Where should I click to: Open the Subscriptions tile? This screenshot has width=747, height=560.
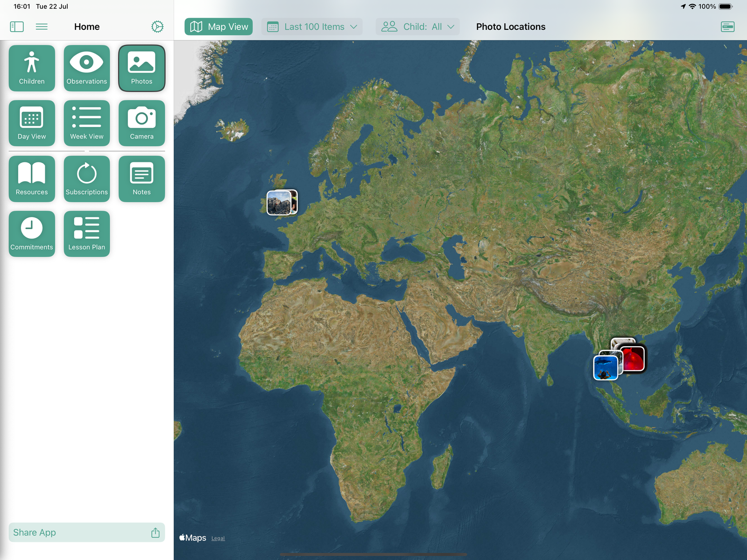coord(87,179)
